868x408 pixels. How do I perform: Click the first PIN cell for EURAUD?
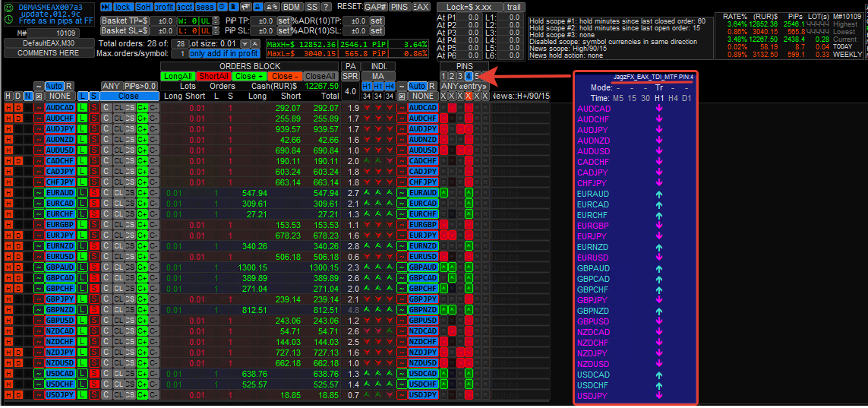click(443, 193)
